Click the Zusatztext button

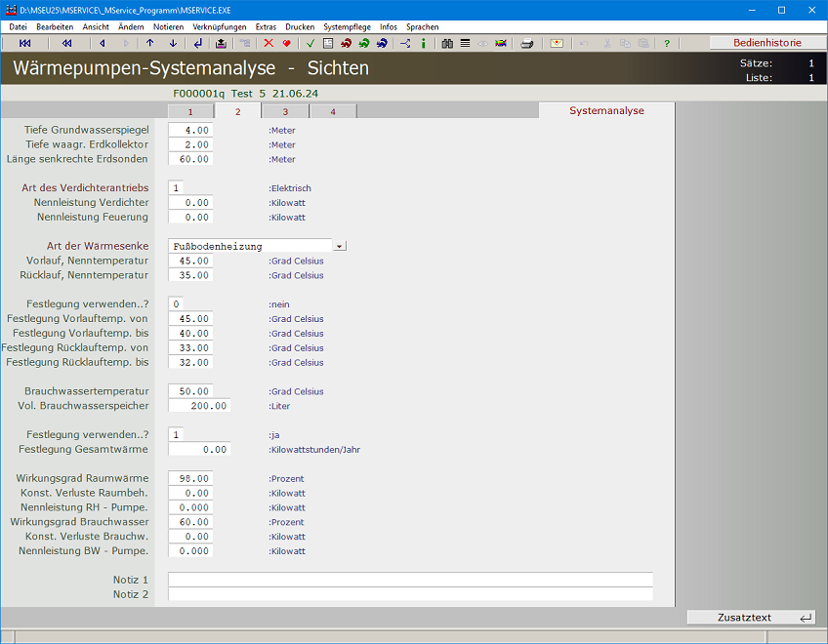[x=751, y=618]
